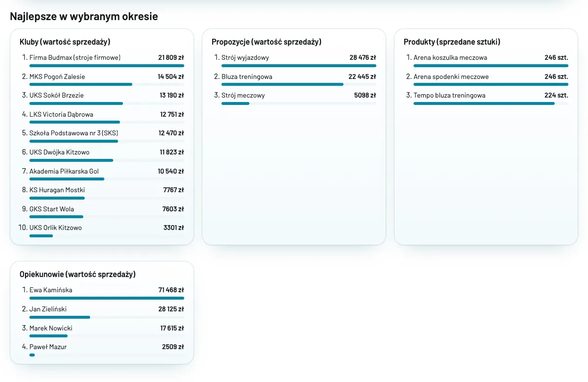Click the amount '5098 zł'
588x382 pixels.
[365, 95]
